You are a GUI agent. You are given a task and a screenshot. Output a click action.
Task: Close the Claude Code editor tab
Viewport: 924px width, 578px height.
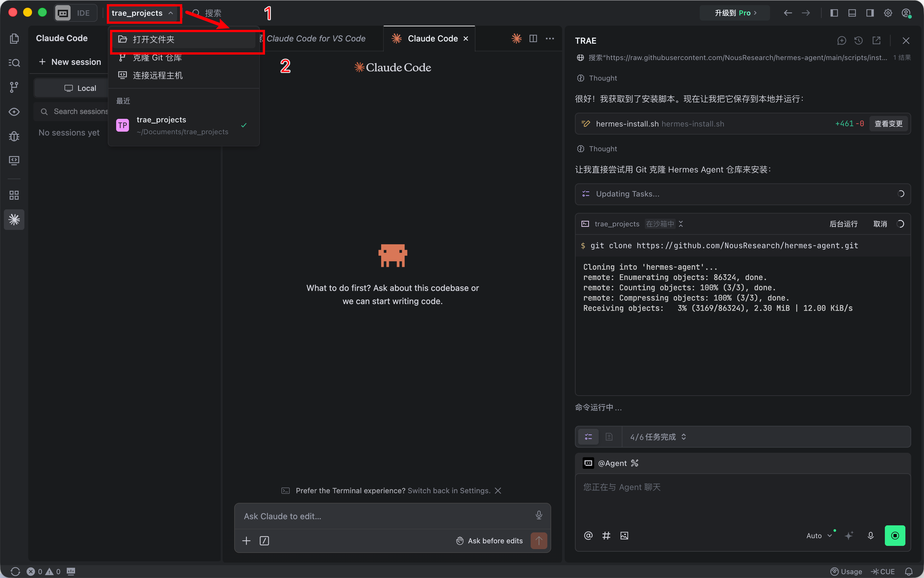pyautogui.click(x=466, y=39)
